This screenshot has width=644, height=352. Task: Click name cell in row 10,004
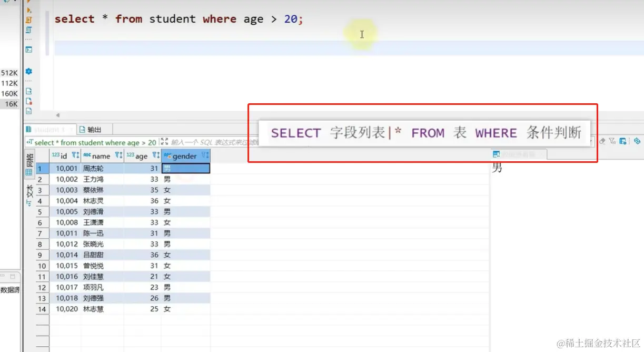click(102, 201)
